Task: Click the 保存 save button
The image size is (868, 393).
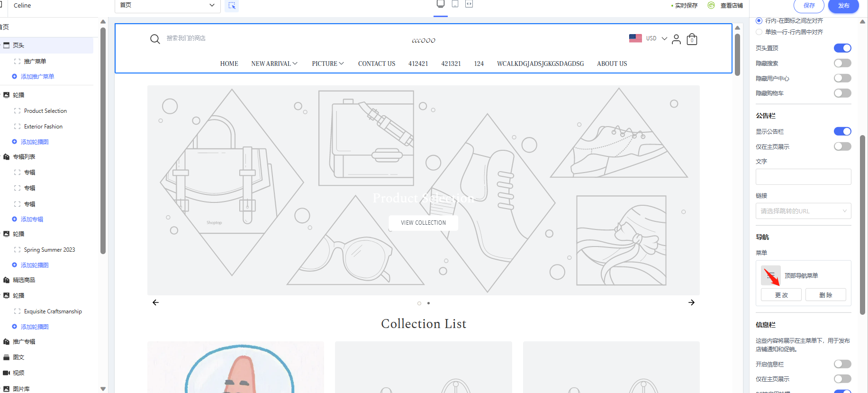Action: click(x=809, y=6)
